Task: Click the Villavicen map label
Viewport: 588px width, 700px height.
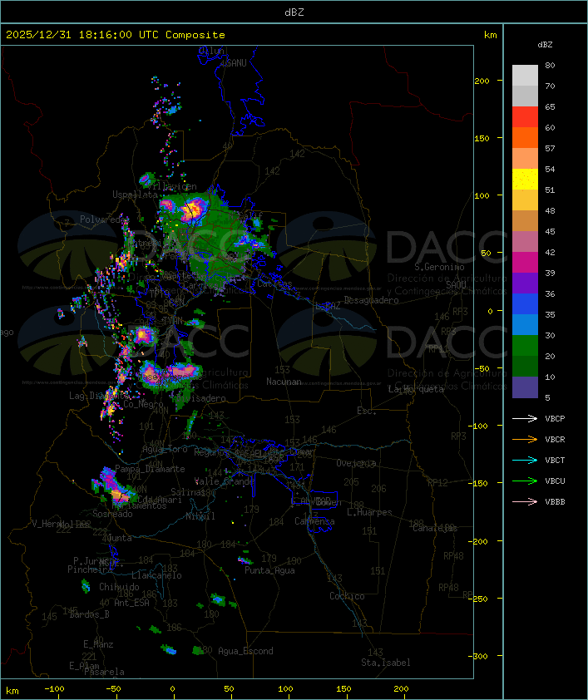Action: tap(171, 186)
